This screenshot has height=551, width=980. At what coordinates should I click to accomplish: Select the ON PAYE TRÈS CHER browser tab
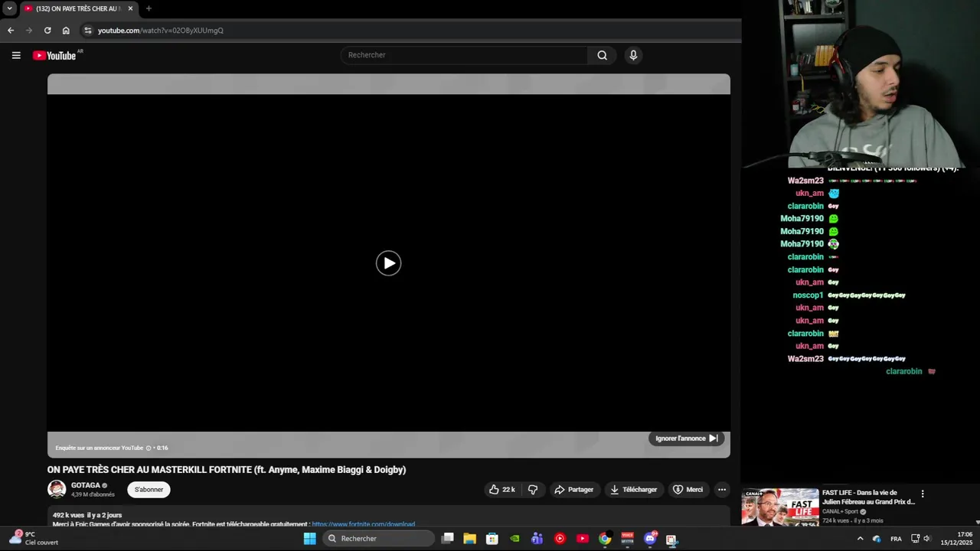pyautogui.click(x=78, y=8)
